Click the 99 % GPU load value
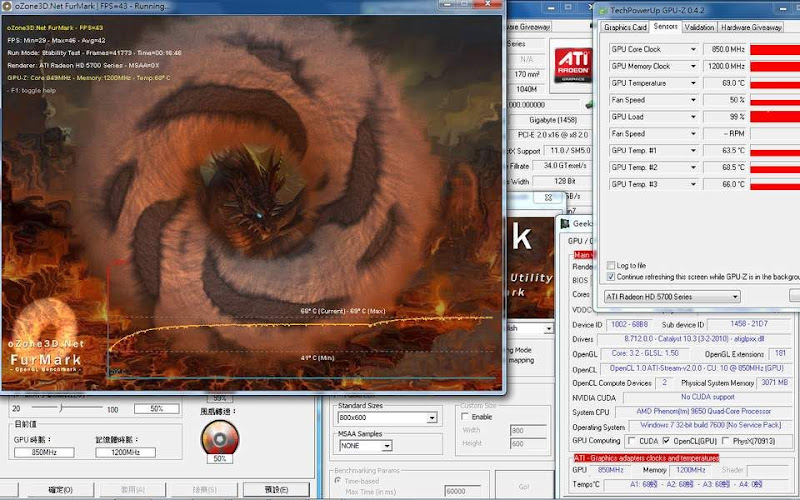The height and width of the screenshot is (500, 800). pos(726,117)
